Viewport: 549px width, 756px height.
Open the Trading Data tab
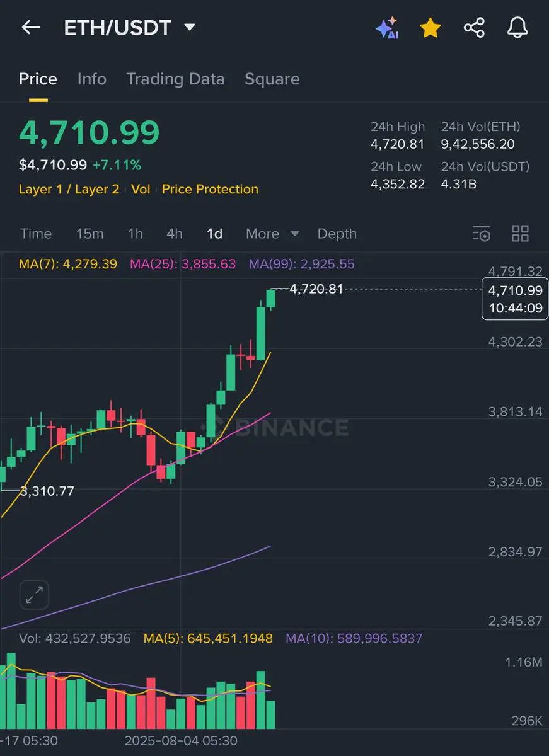[175, 79]
